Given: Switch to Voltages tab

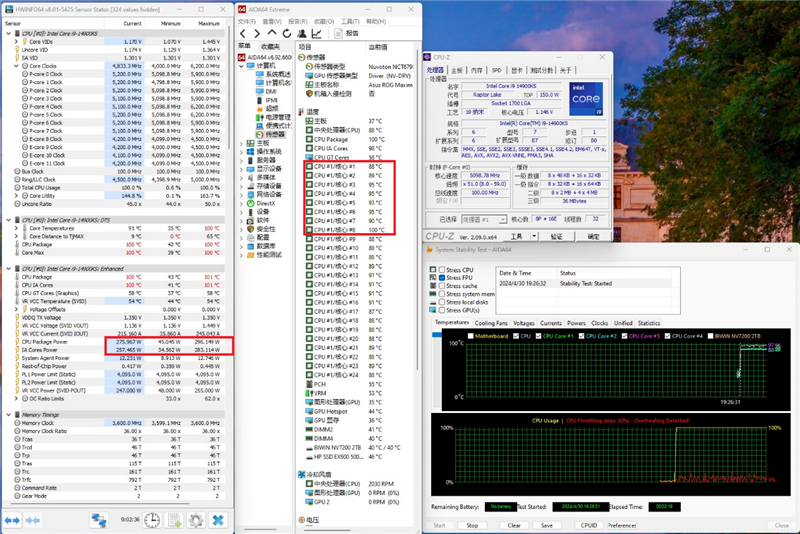Looking at the screenshot, I should tap(523, 323).
